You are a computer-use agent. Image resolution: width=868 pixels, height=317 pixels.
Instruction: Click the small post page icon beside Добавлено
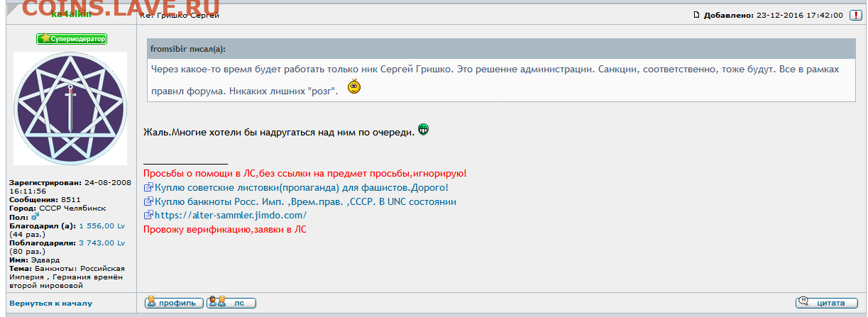coord(696,15)
